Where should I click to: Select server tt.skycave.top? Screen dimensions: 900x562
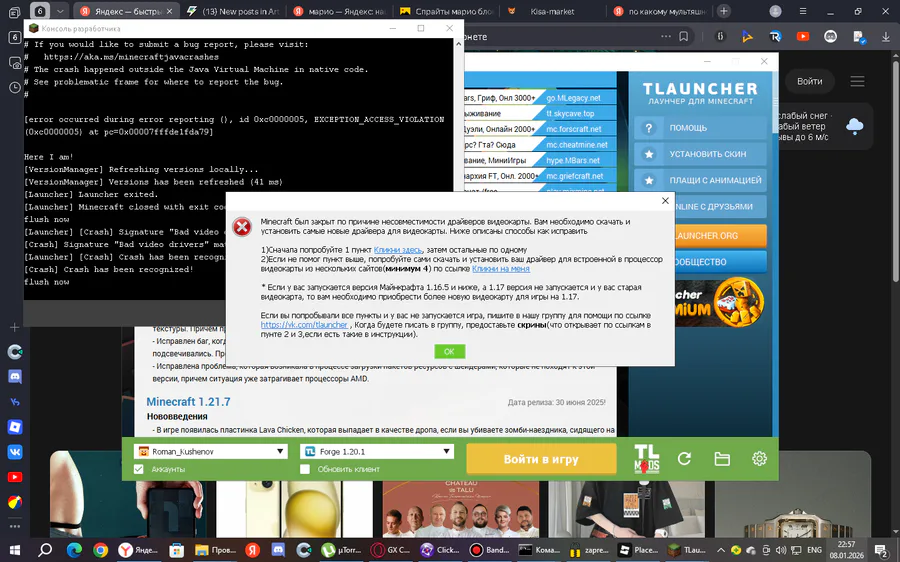click(571, 114)
